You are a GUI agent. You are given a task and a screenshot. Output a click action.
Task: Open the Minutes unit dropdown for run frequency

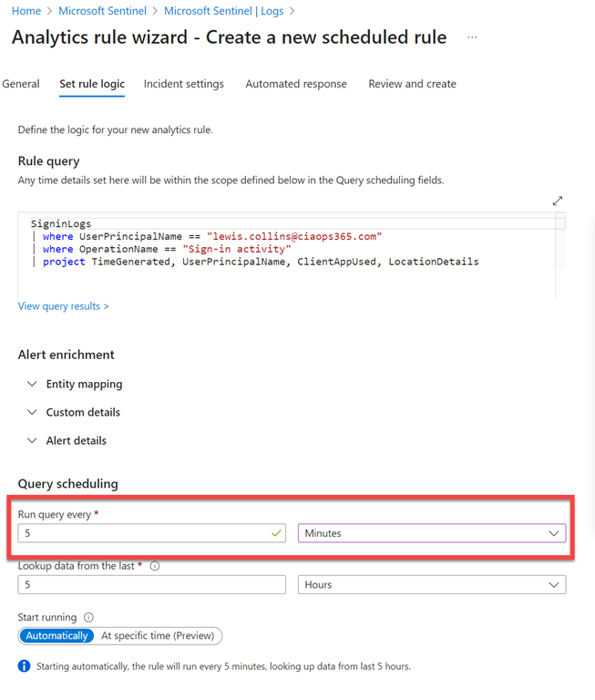(431, 533)
